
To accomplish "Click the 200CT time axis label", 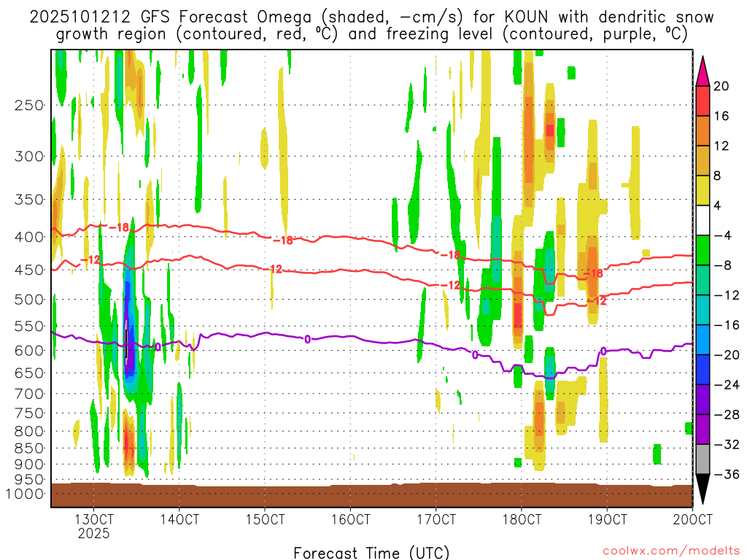I will click(693, 518).
